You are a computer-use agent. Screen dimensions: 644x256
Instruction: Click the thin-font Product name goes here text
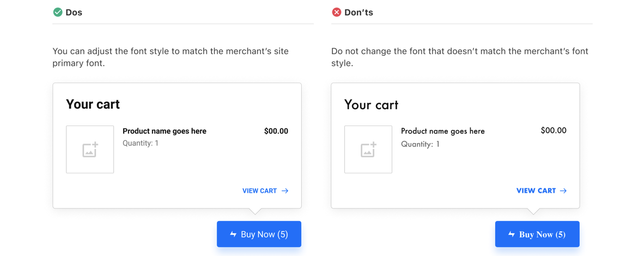pyautogui.click(x=443, y=132)
